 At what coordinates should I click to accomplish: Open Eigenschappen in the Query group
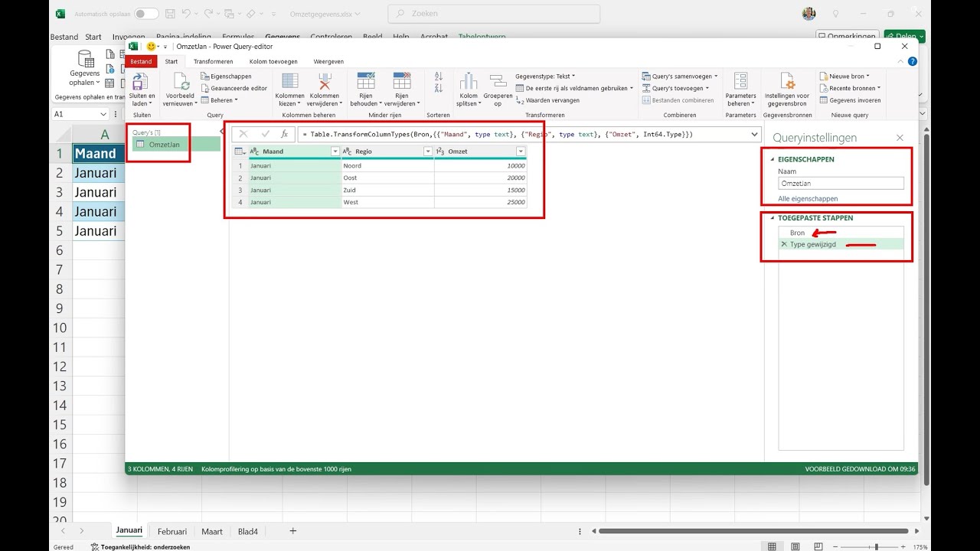pos(226,77)
